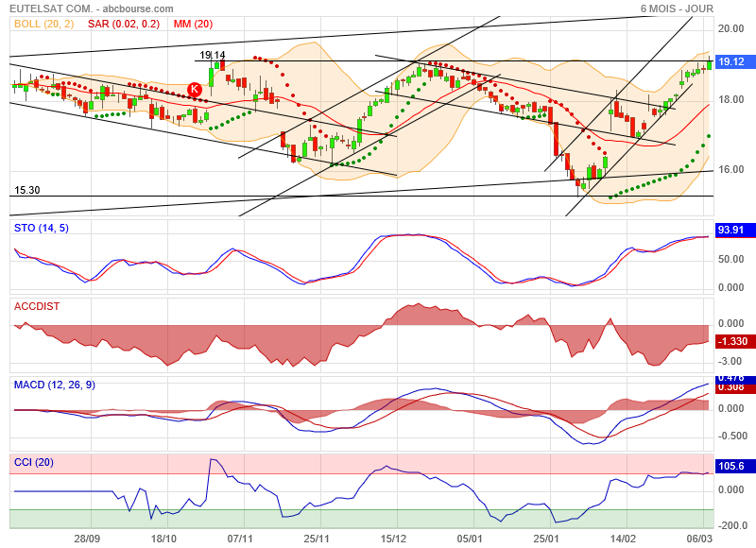Viewport: 756px width, 548px height.
Task: Click the -3.00 ACCDIST axis label
Action: (730, 361)
